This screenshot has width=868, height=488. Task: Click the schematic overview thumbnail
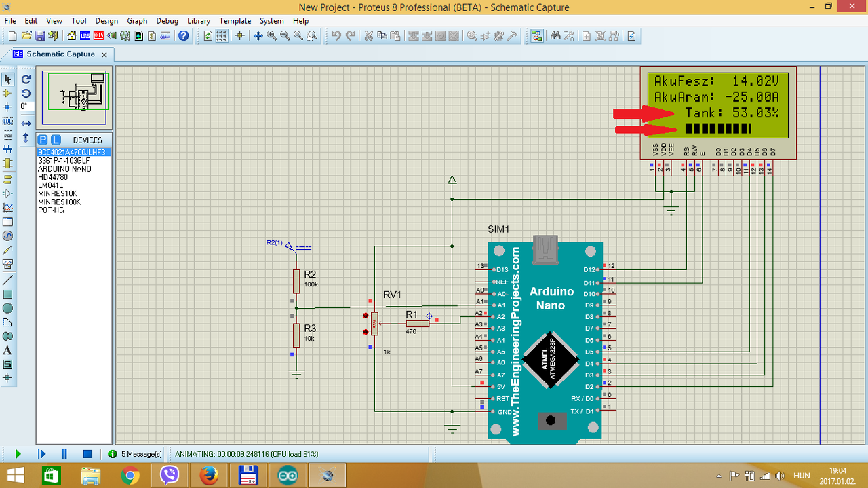click(x=75, y=98)
